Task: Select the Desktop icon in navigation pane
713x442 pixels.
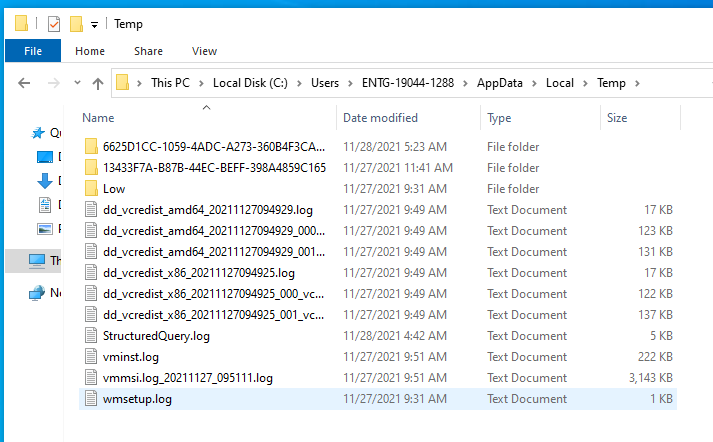Action: pos(45,157)
